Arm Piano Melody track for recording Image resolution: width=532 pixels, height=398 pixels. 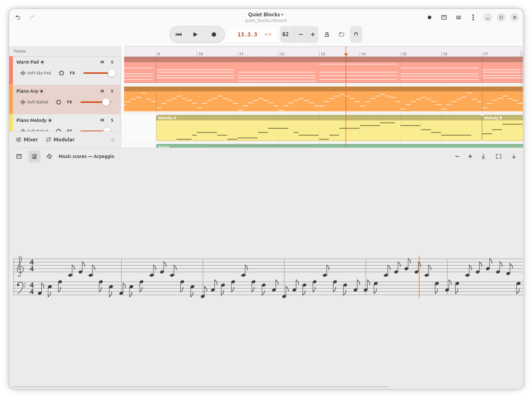point(50,120)
